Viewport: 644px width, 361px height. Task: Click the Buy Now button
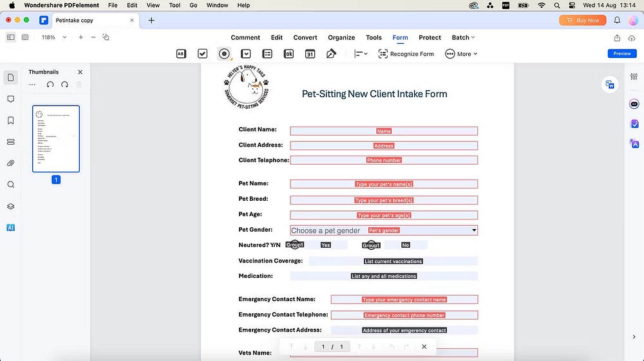[x=582, y=20]
